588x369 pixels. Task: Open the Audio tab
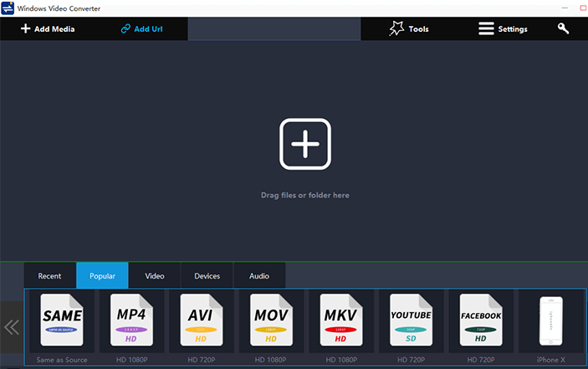pyautogui.click(x=259, y=276)
